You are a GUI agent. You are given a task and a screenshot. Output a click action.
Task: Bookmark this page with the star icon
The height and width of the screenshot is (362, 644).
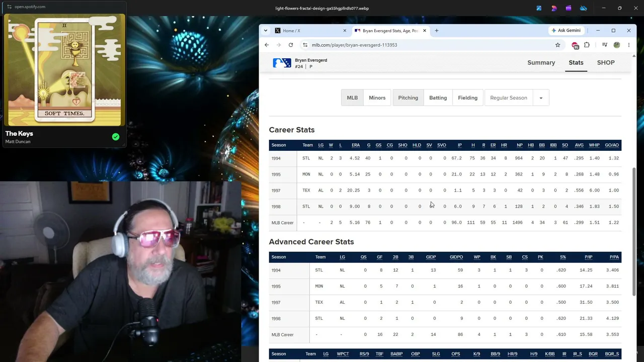click(x=557, y=45)
